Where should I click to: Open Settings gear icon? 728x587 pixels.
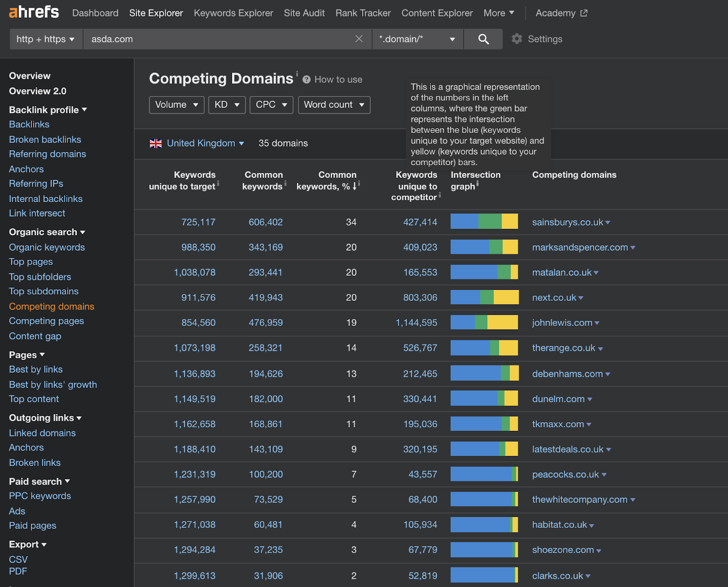517,39
